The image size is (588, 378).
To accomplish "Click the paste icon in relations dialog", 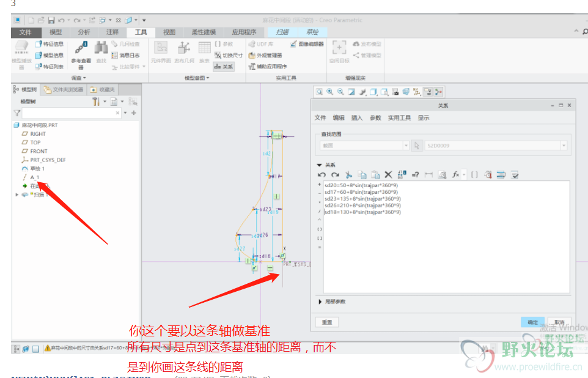I will pos(375,174).
